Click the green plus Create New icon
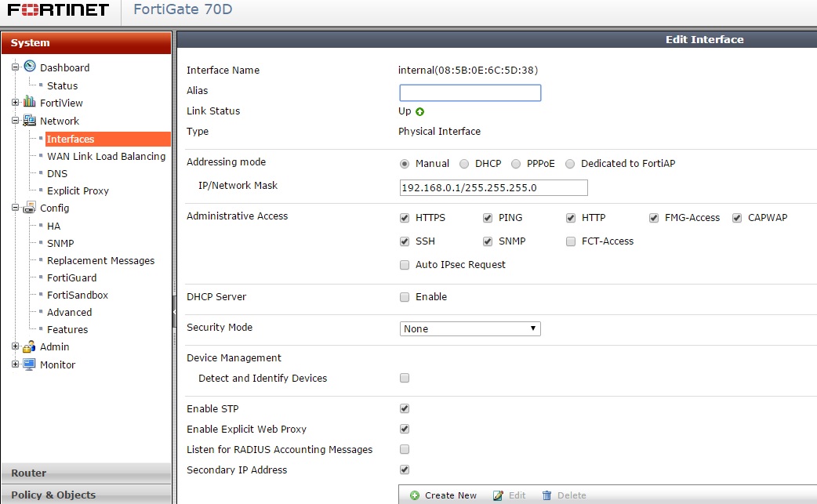The height and width of the screenshot is (504, 817). [415, 495]
